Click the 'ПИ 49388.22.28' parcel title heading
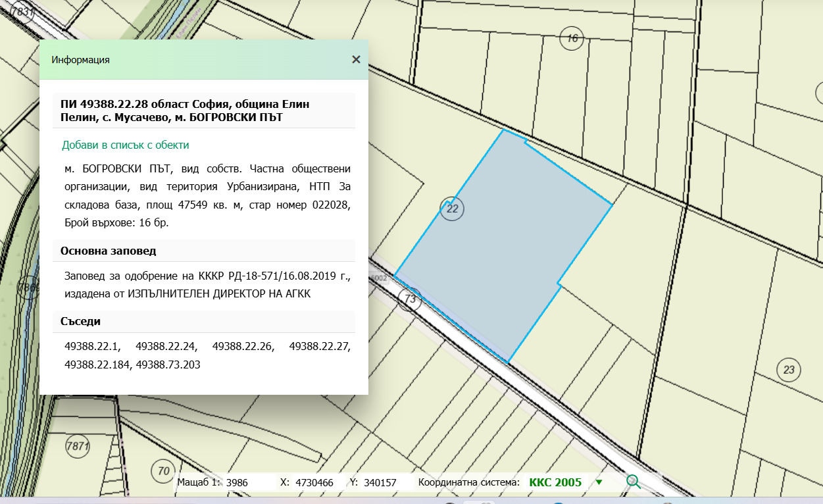 184,111
